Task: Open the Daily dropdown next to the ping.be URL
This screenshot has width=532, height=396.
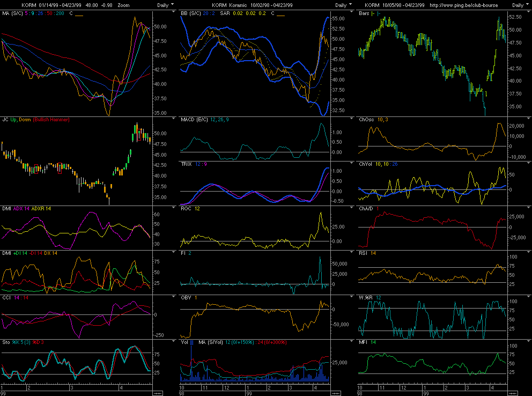Action: (x=520, y=5)
